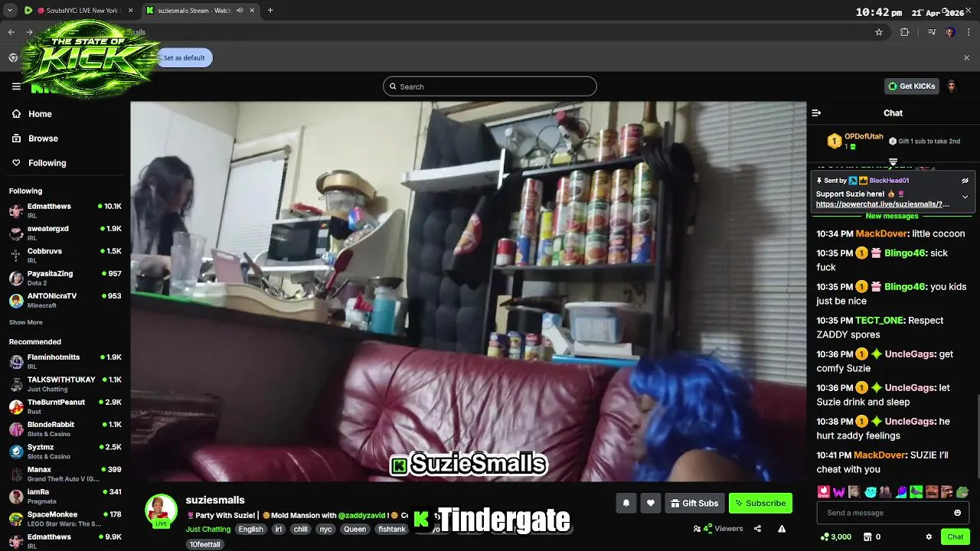The image size is (980, 551).
Task: Select the chill tag
Action: click(x=301, y=529)
